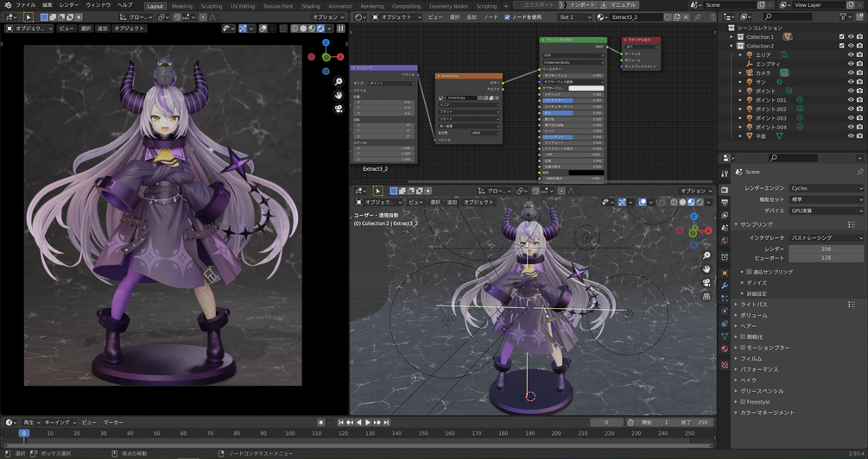Open the 機能セット dropdown

pos(826,199)
